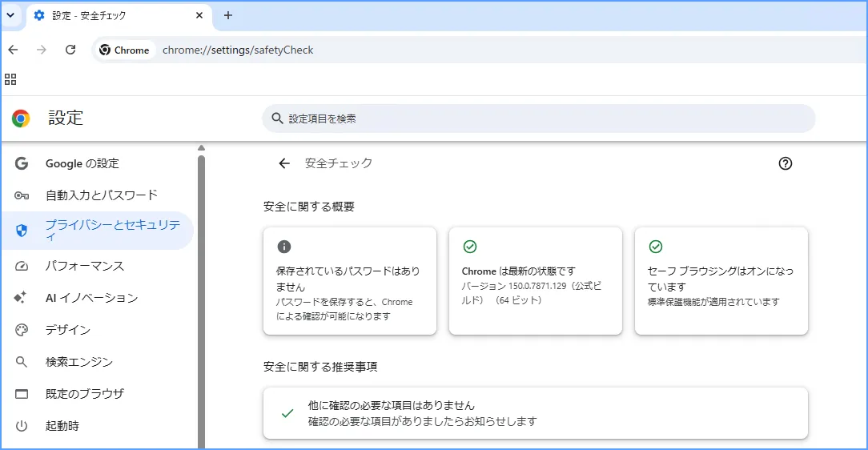Image resolution: width=868 pixels, height=450 pixels.
Task: Open the tab search dropdown arrow
Action: pos(10,15)
